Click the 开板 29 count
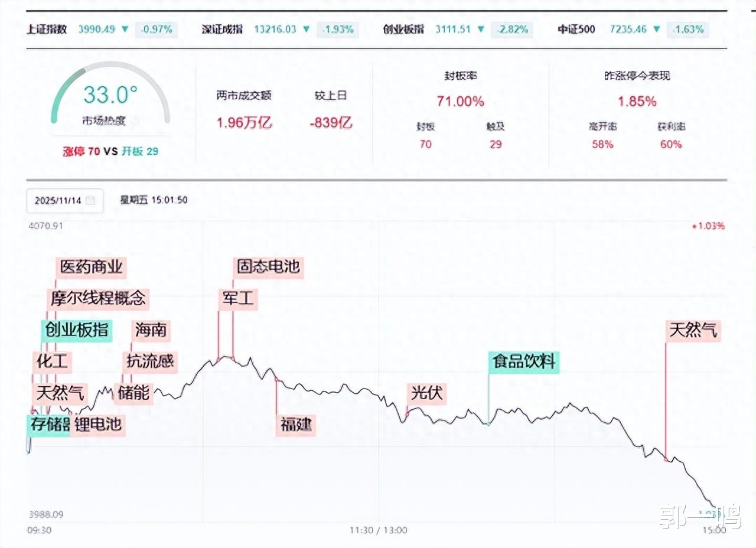The width and height of the screenshot is (756, 548). (140, 151)
